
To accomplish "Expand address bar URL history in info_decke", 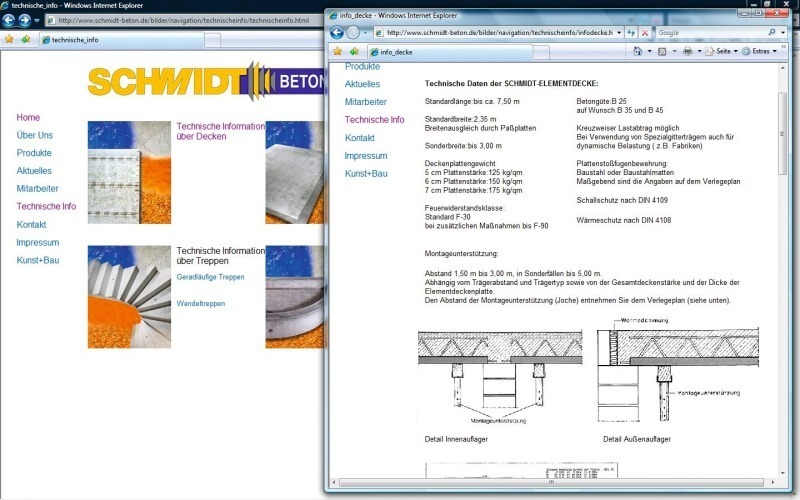I will (619, 33).
